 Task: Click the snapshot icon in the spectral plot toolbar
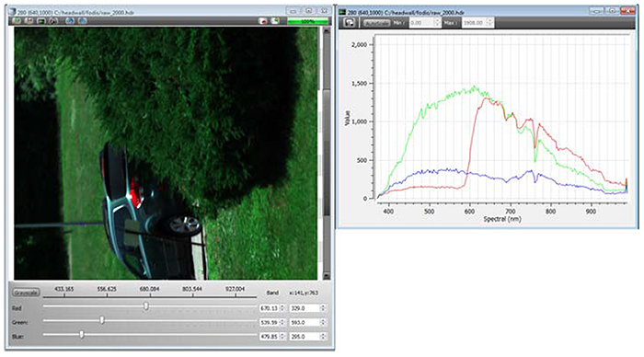click(x=349, y=23)
